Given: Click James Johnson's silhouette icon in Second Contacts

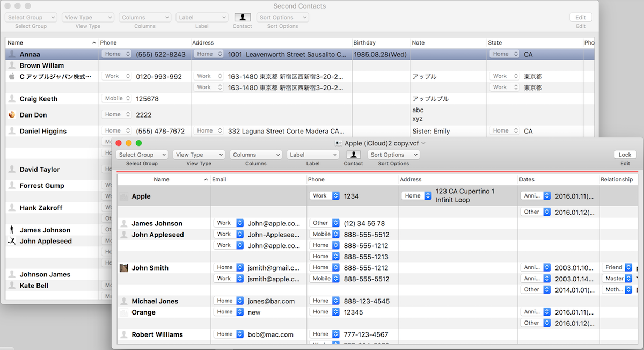Looking at the screenshot, I should (x=12, y=230).
